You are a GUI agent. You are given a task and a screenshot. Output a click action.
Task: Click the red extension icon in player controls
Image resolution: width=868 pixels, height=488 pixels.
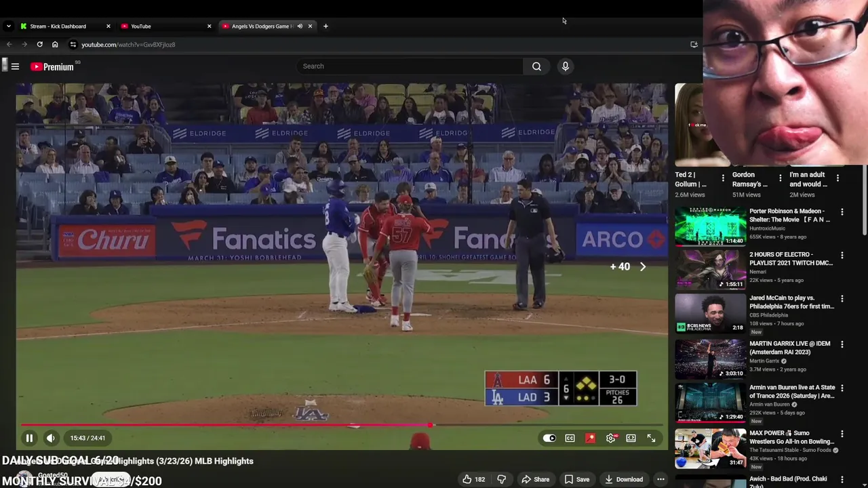coord(590,439)
